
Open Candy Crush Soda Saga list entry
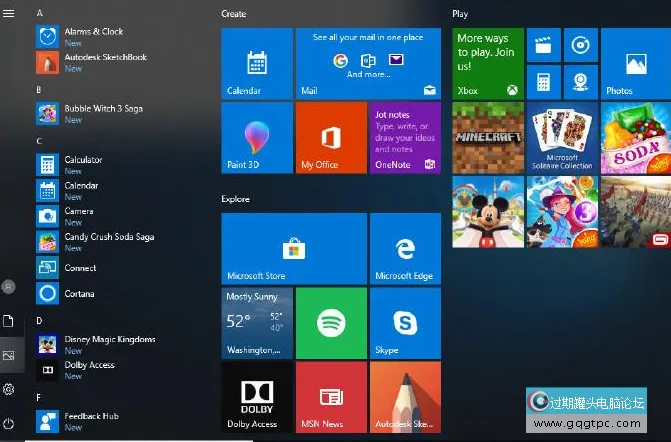tap(95, 242)
